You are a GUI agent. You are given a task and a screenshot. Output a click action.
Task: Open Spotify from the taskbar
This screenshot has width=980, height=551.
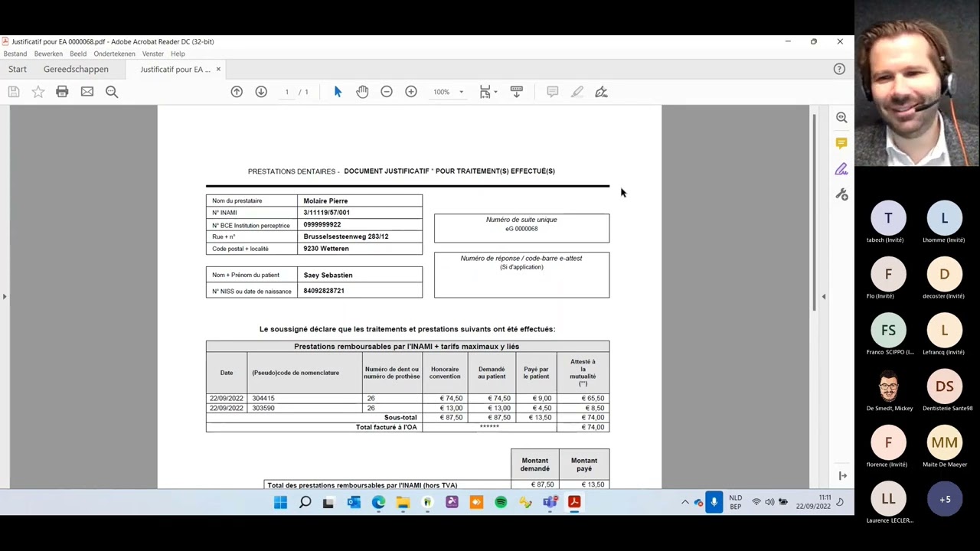[x=501, y=502]
